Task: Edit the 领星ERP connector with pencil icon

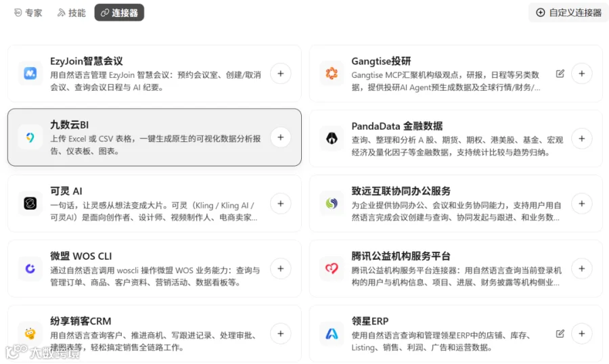Action: click(560, 334)
